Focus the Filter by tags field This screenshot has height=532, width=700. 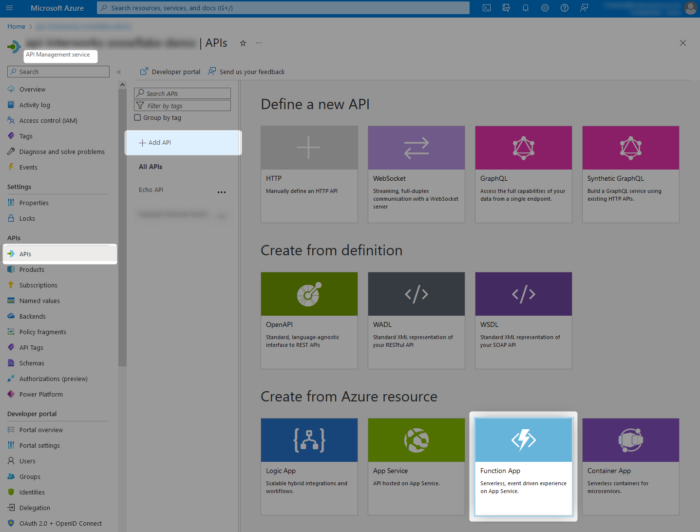pyautogui.click(x=185, y=105)
